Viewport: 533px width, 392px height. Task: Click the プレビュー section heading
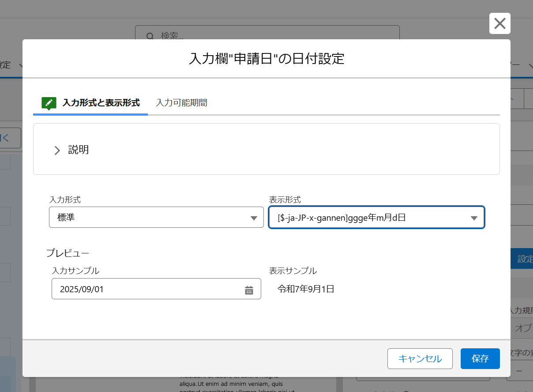click(68, 253)
